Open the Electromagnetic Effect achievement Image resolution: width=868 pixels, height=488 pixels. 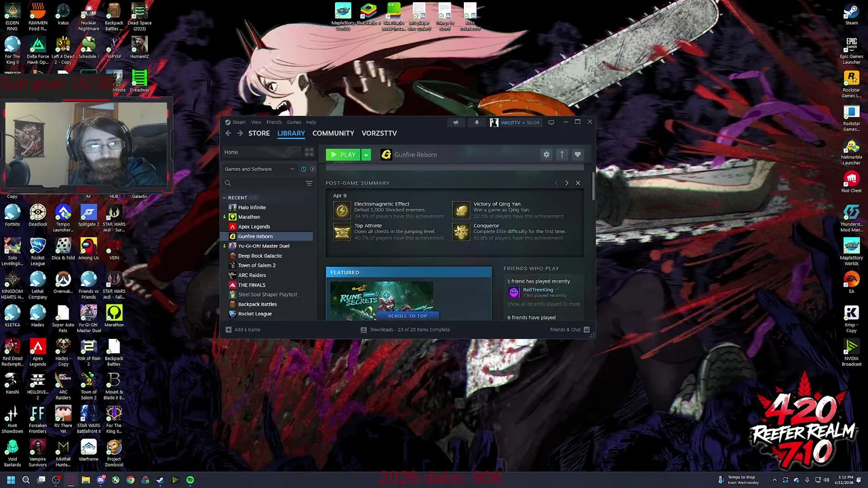(389, 210)
